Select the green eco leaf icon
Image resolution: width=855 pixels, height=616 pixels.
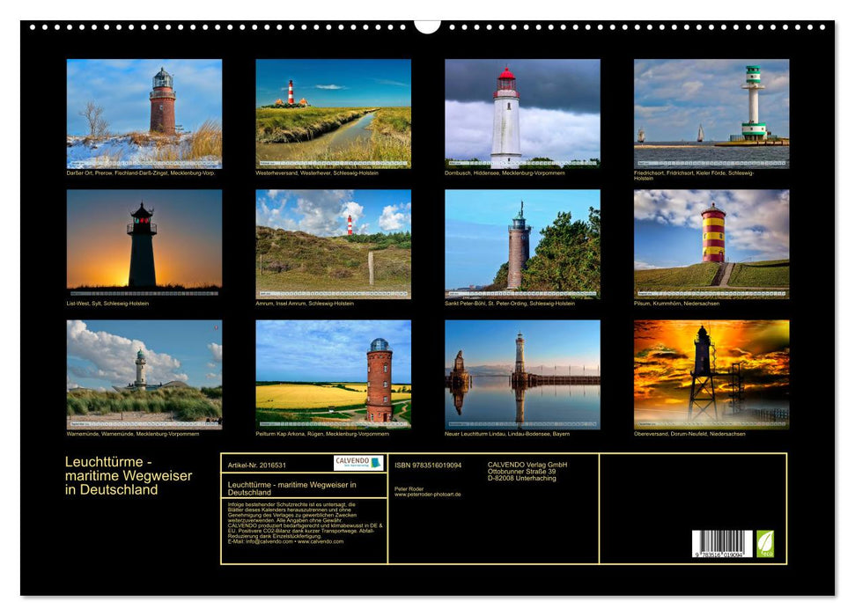pos(767,542)
